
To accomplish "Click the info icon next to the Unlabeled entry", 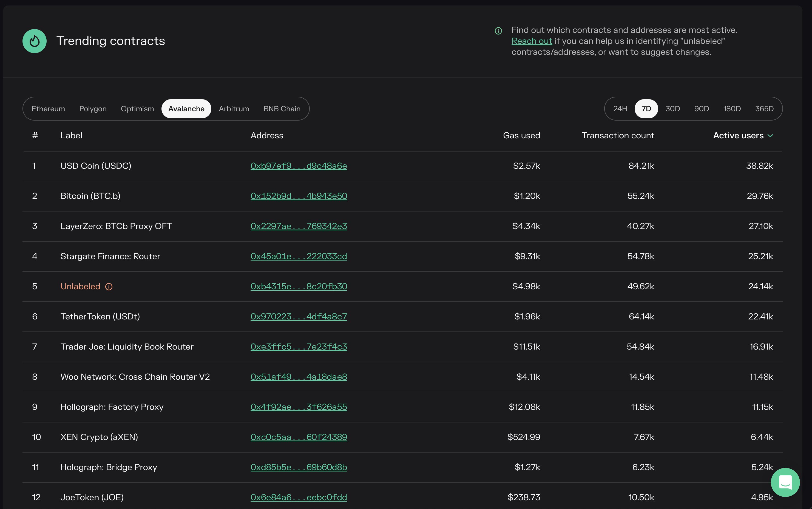I will tap(109, 287).
